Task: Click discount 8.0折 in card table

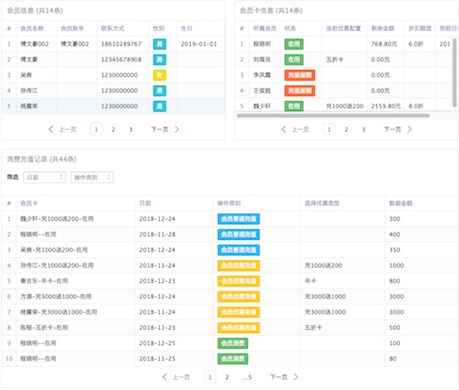Action: tap(416, 106)
